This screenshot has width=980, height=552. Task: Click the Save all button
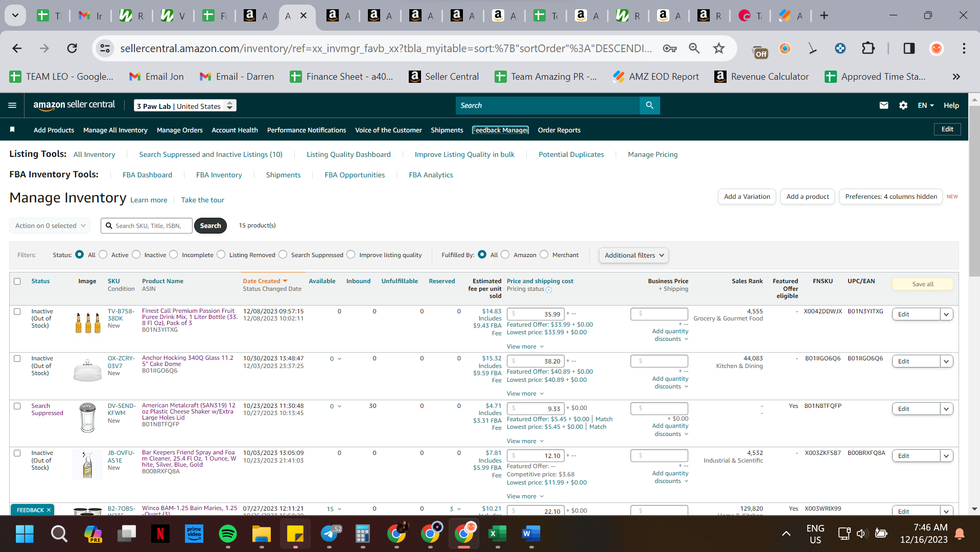click(923, 284)
